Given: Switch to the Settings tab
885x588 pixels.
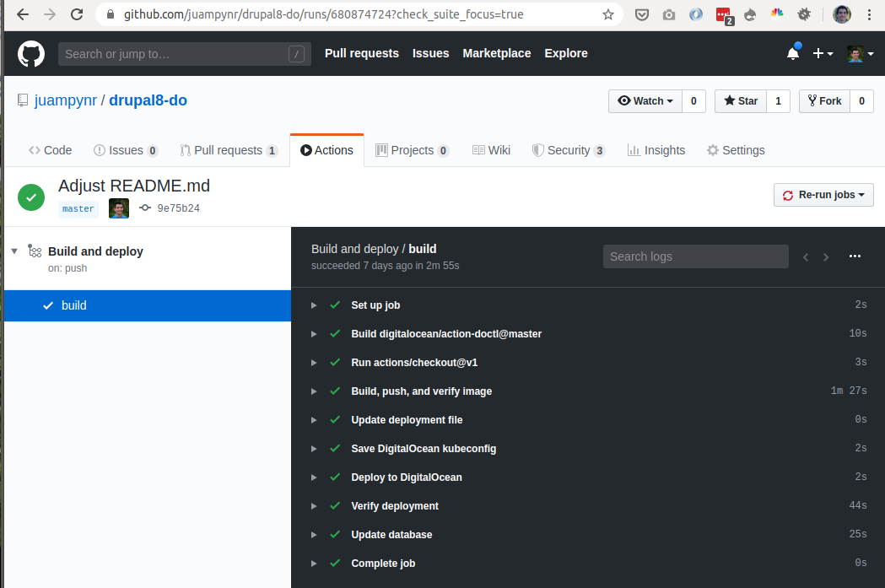Looking at the screenshot, I should coord(736,150).
